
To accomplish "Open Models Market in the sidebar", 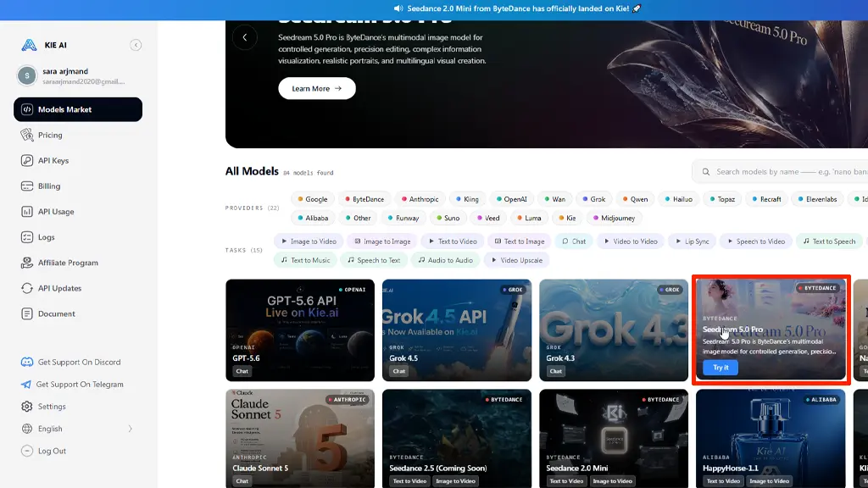I will point(78,109).
